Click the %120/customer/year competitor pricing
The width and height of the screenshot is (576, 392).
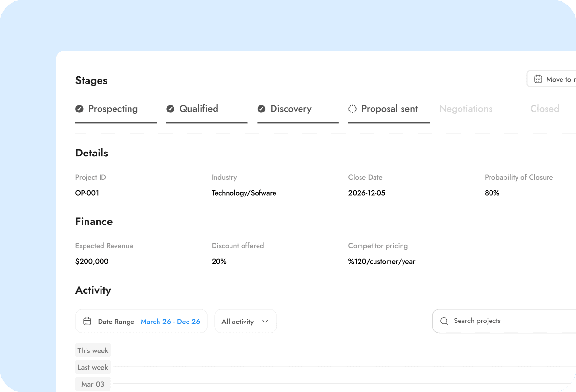(382, 261)
